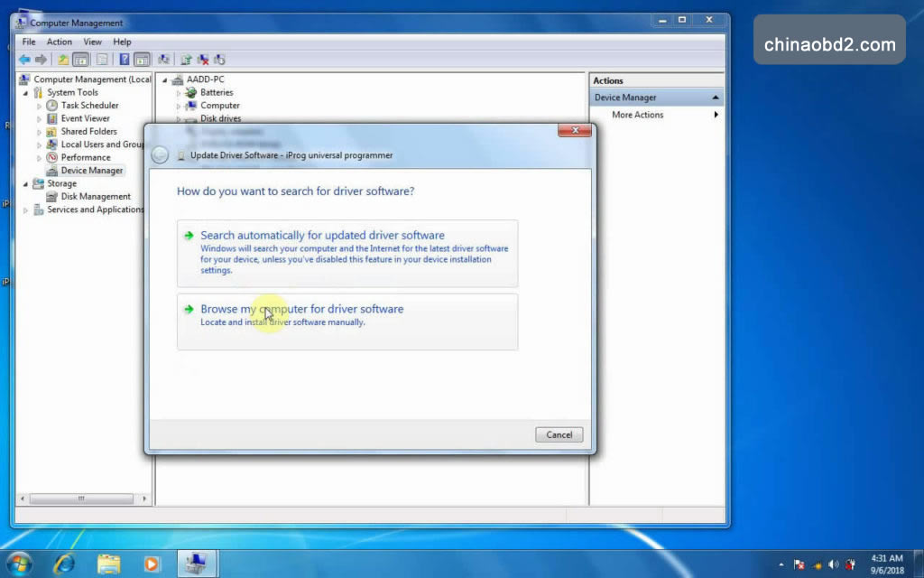The height and width of the screenshot is (578, 924).
Task: Select Device Manager in the left tree
Action: (x=92, y=171)
